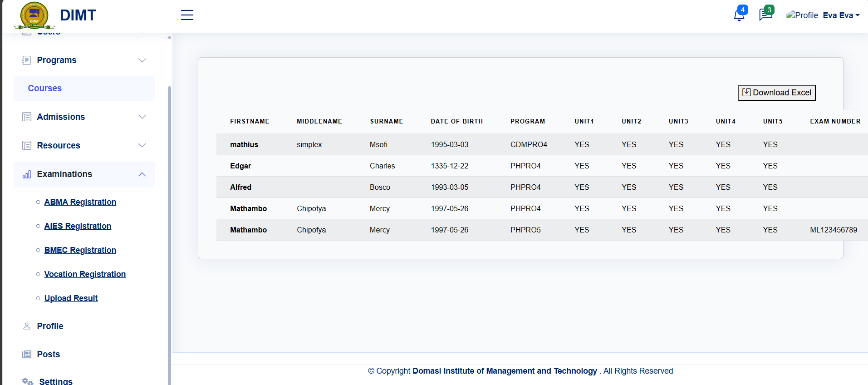
Task: Click the simplex middle name cell
Action: pyautogui.click(x=309, y=144)
